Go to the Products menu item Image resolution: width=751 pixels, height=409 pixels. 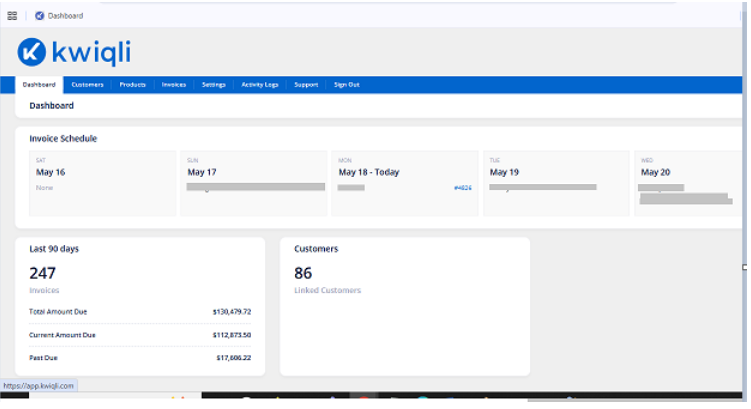[x=133, y=85]
